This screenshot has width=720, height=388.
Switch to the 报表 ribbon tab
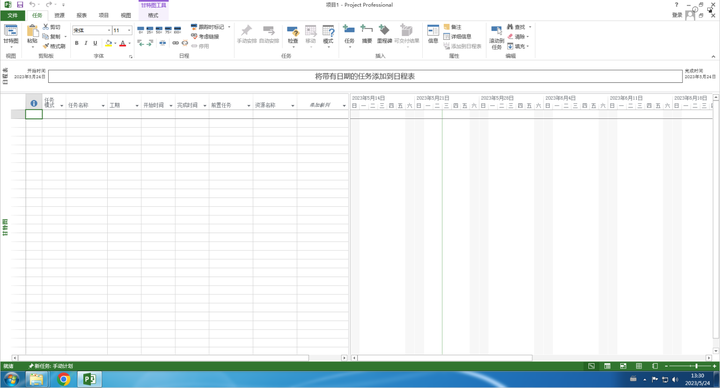(82, 16)
